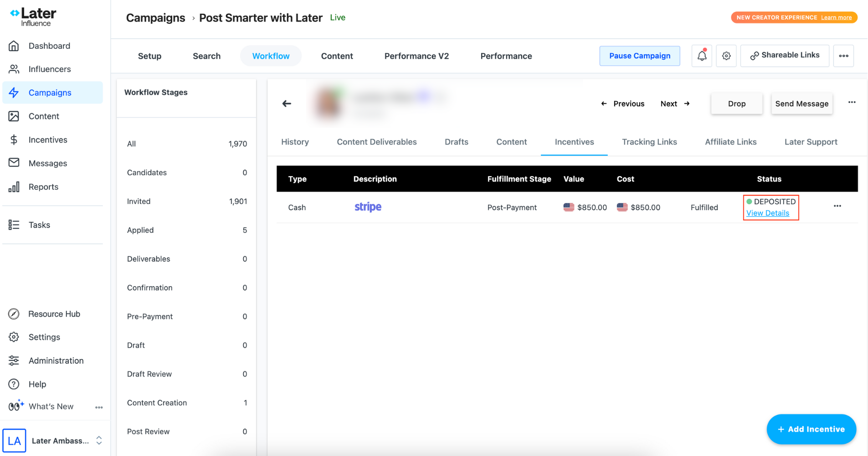Screen dimensions: 868x456
Task: Open View Details link under Deposited
Action: click(x=767, y=213)
